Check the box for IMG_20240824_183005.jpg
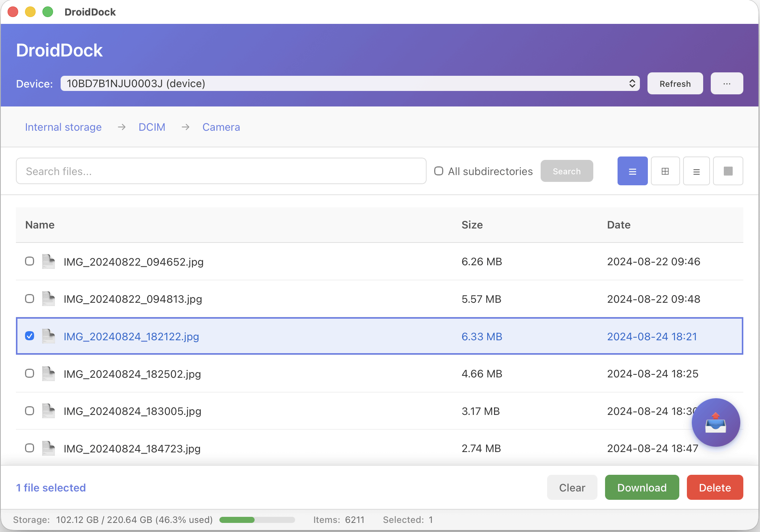Image resolution: width=760 pixels, height=532 pixels. pos(30,411)
